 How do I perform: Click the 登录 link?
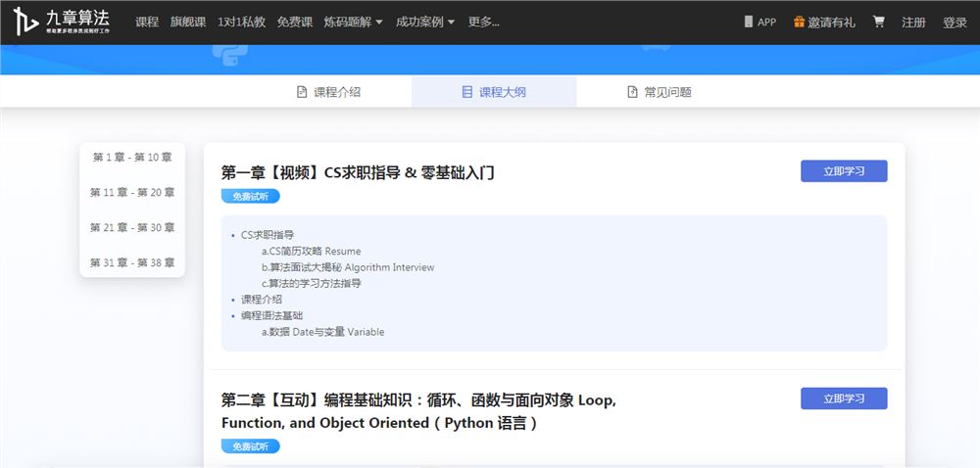(x=955, y=23)
